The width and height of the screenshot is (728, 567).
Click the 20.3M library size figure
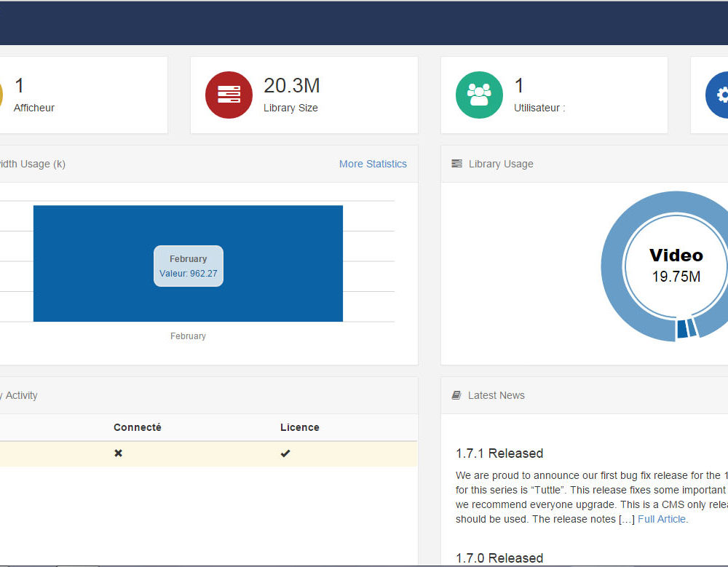[291, 86]
